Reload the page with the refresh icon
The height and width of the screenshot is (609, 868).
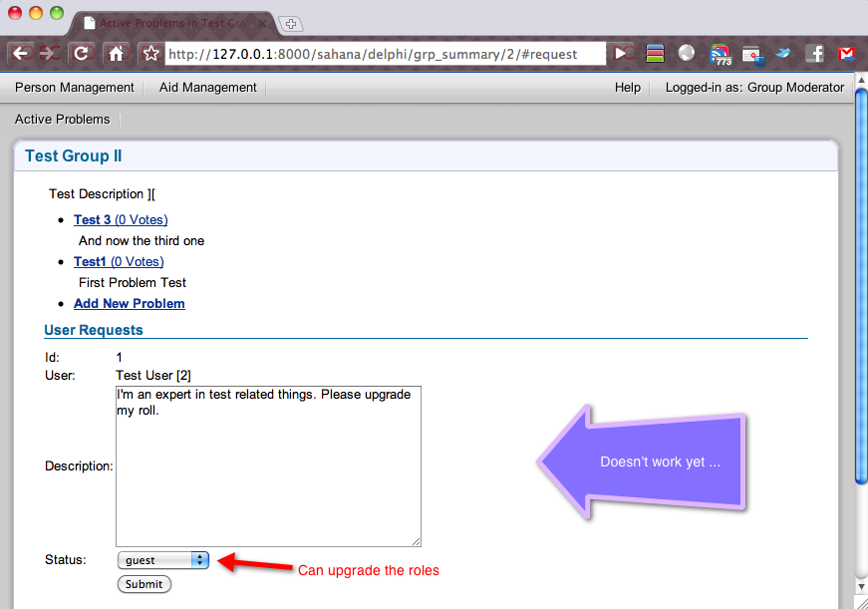click(83, 54)
